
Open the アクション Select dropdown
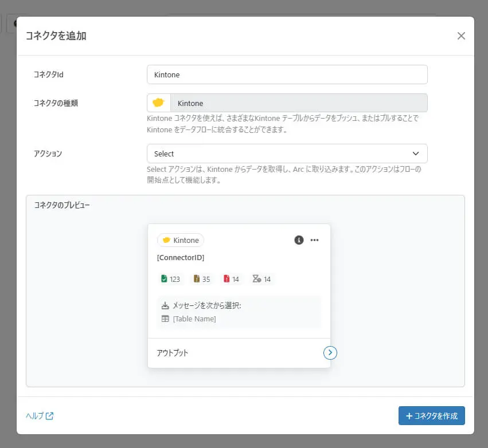pos(287,154)
